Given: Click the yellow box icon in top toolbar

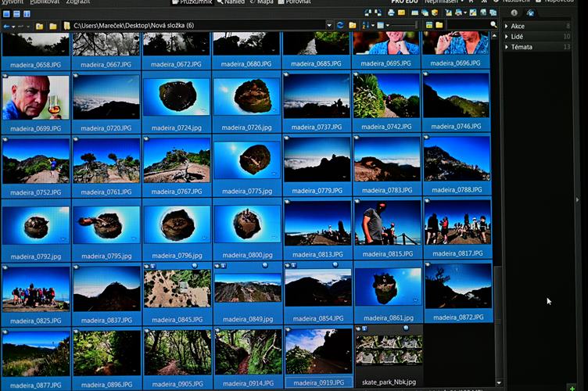Looking at the screenshot, I should [435, 13].
